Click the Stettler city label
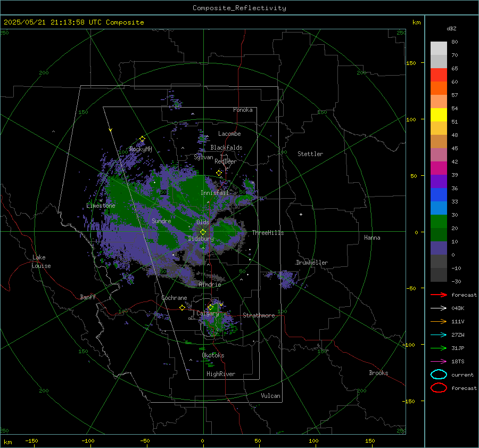479x448 pixels. (310, 154)
